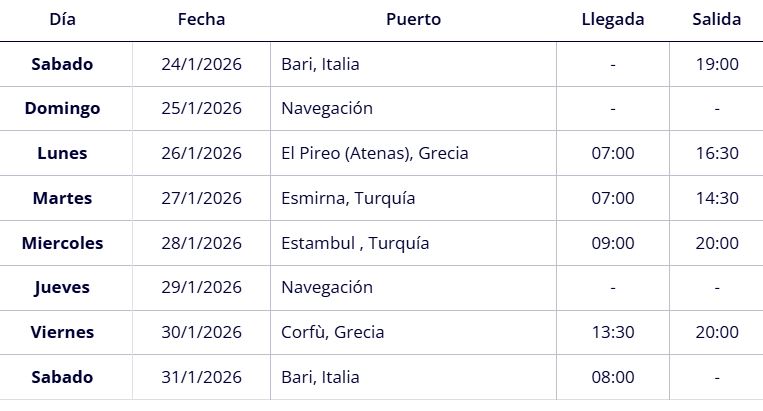The height and width of the screenshot is (411, 763).
Task: Click the Miercoles day cell
Action: click(x=62, y=243)
